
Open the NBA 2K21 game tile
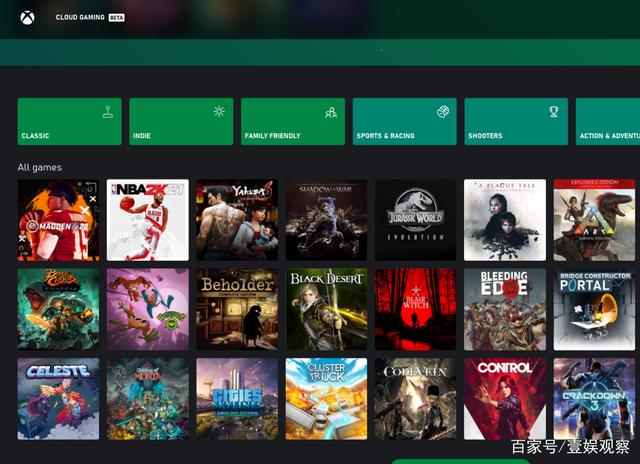click(148, 220)
